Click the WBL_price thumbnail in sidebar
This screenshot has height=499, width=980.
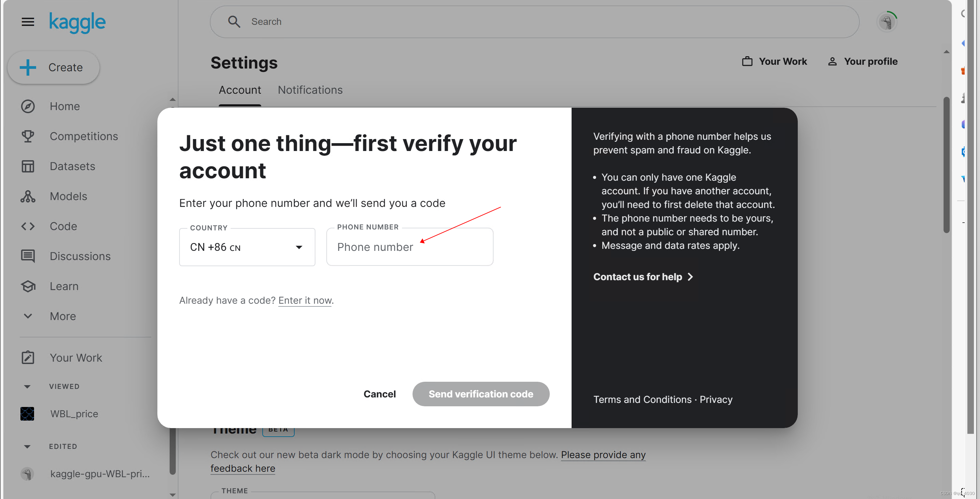point(27,413)
